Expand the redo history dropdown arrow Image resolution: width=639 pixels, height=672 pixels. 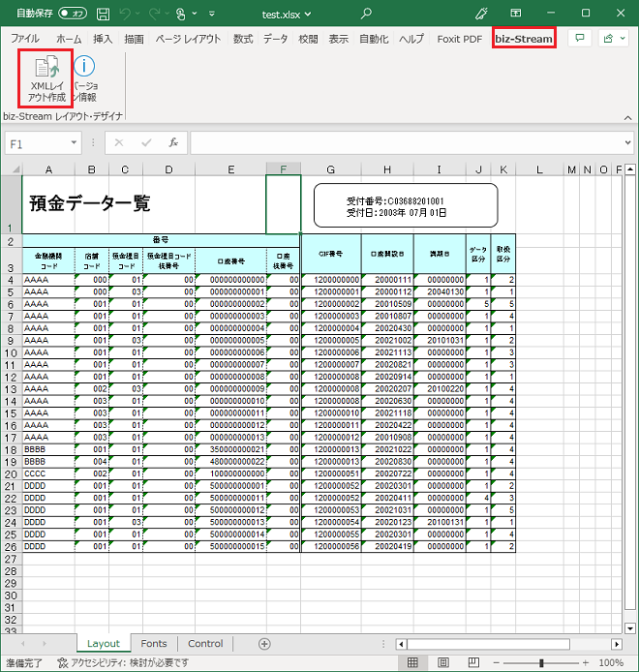tap(167, 14)
